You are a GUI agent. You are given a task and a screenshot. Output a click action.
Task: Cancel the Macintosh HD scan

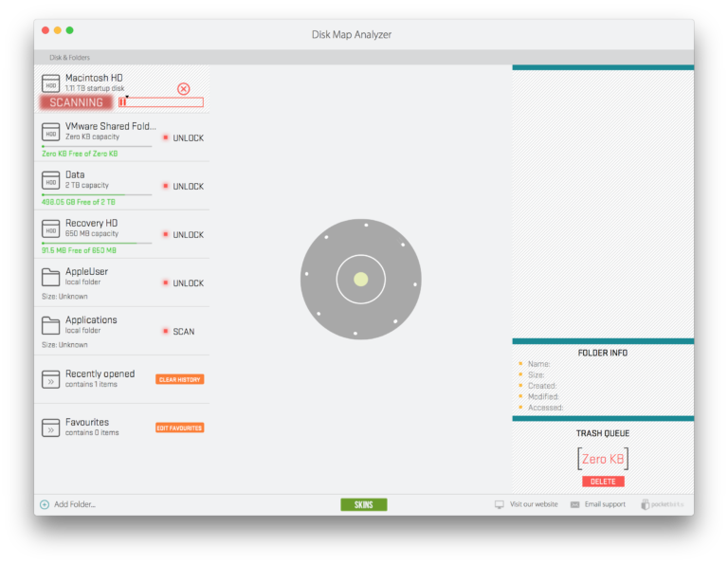pyautogui.click(x=183, y=89)
